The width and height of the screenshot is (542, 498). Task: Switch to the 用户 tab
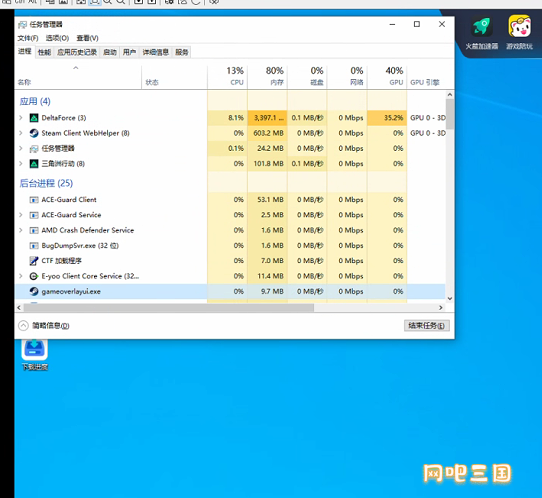[129, 52]
